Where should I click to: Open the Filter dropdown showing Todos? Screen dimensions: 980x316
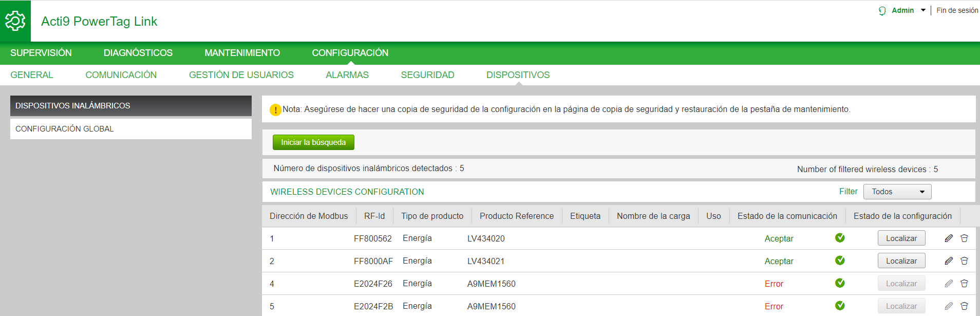click(897, 192)
